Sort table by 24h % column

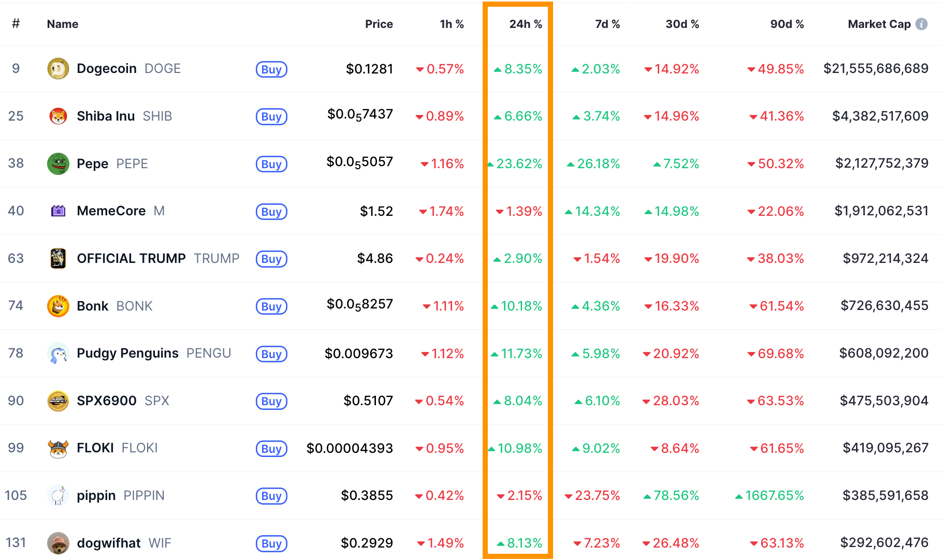525,24
